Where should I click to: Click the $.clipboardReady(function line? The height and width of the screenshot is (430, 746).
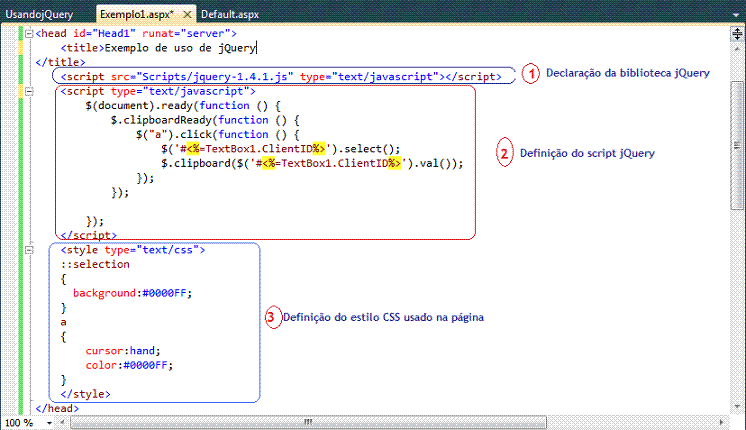click(205, 120)
